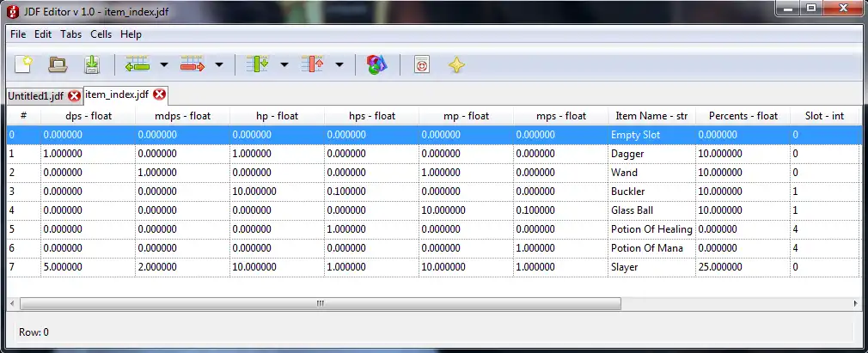Click the 'Slot - int' column header
The image size is (868, 353).
click(824, 116)
